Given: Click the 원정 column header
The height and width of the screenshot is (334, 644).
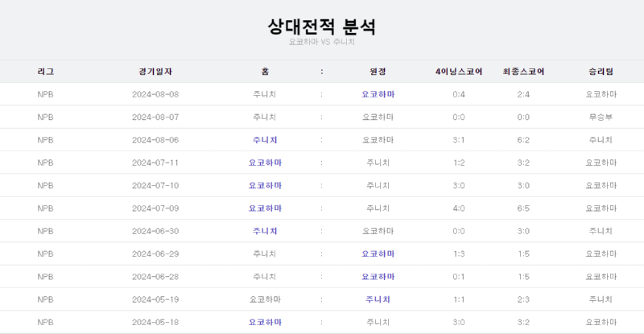Looking at the screenshot, I should click(378, 72).
